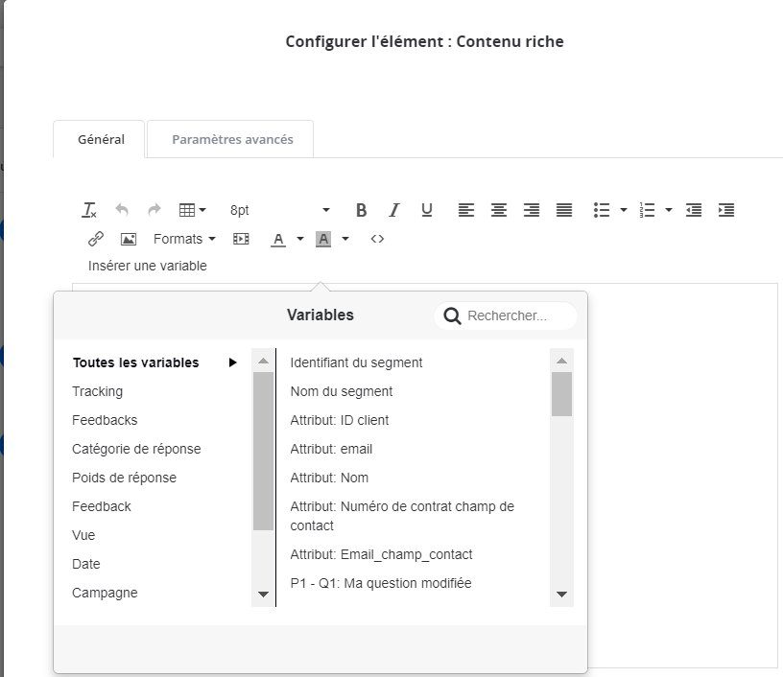The width and height of the screenshot is (784, 677).
Task: Click the Insérer une variable button
Action: pos(148,266)
